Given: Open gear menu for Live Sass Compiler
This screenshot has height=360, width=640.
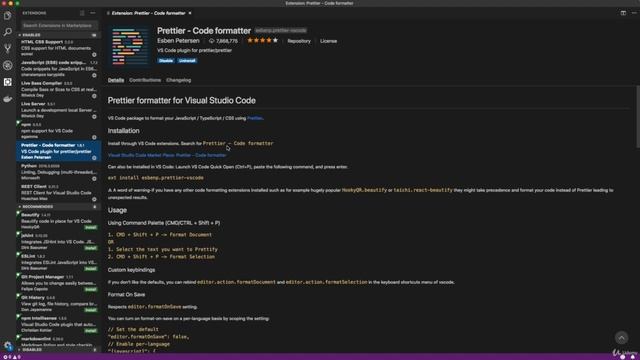Looking at the screenshot, I should coord(94,96).
